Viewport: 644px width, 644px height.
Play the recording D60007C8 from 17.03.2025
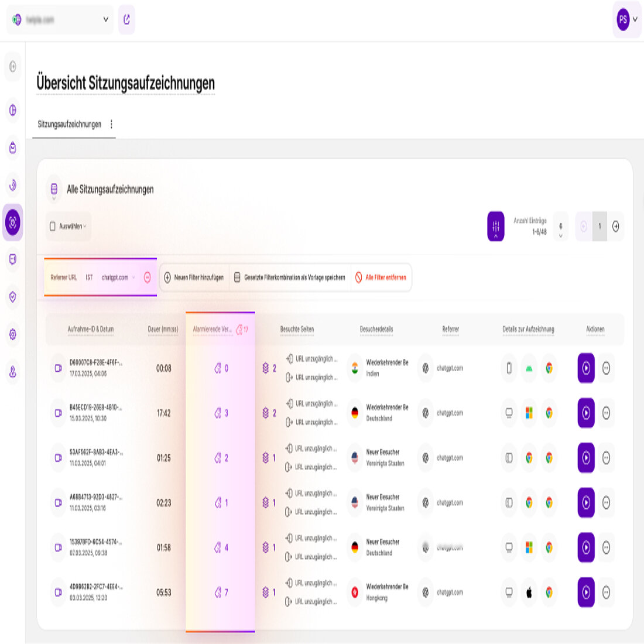tap(585, 368)
